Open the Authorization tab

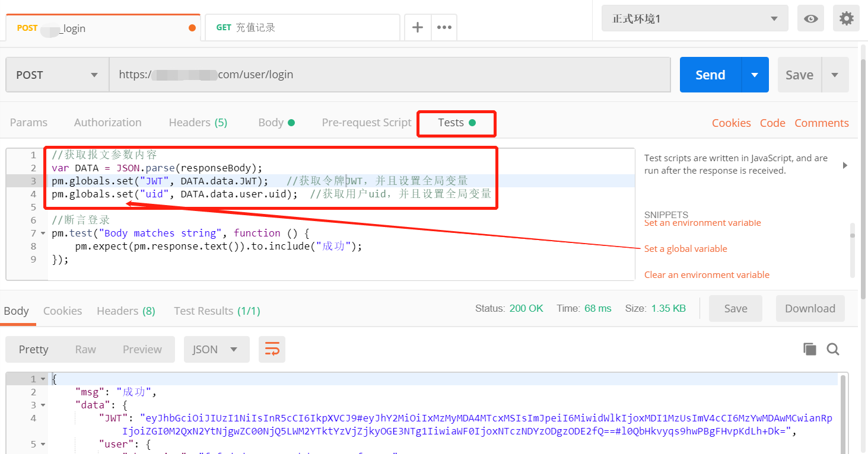108,123
